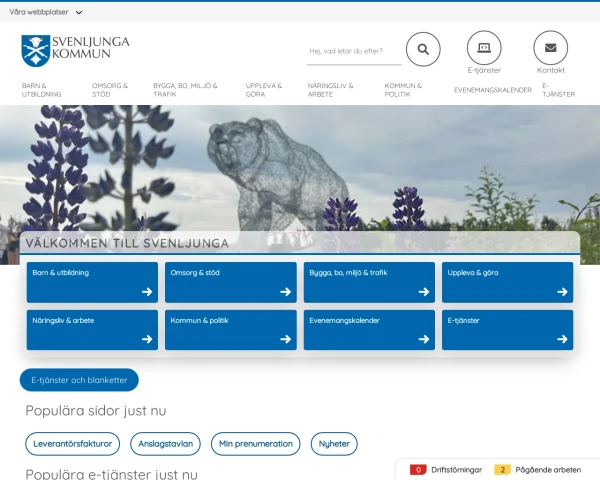
Task: Type in the 'Hej, vad letar du efter?' search field
Action: click(x=352, y=51)
